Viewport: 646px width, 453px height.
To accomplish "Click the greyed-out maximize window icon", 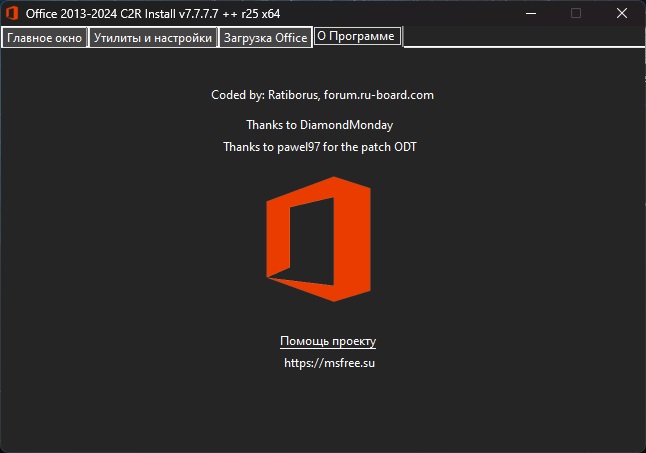I will click(576, 14).
